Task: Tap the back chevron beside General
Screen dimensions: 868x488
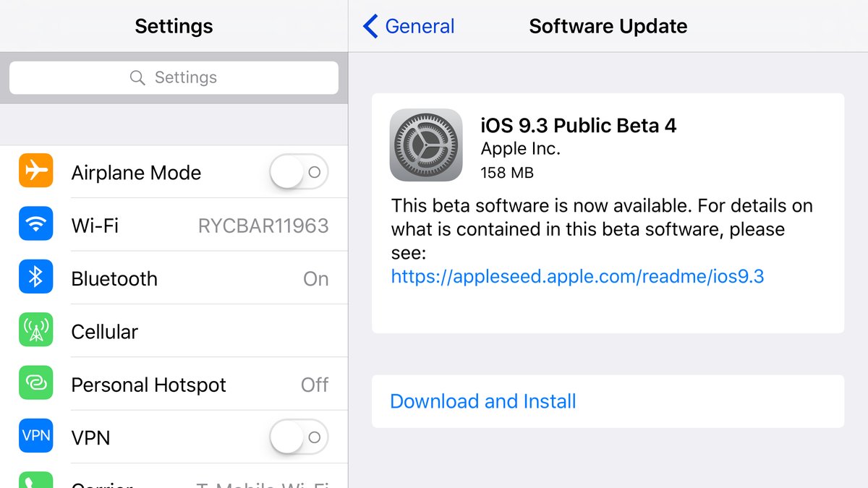Action: (x=370, y=26)
